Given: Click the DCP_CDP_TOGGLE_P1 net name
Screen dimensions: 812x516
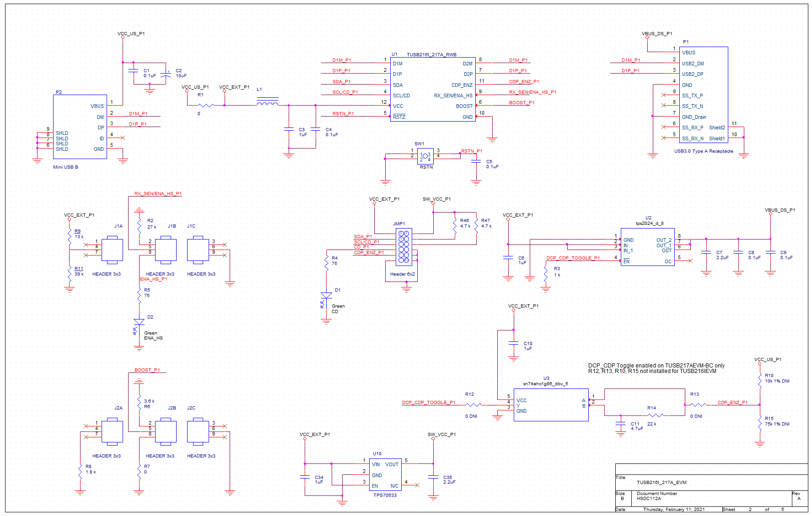Looking at the screenshot, I should point(428,402).
